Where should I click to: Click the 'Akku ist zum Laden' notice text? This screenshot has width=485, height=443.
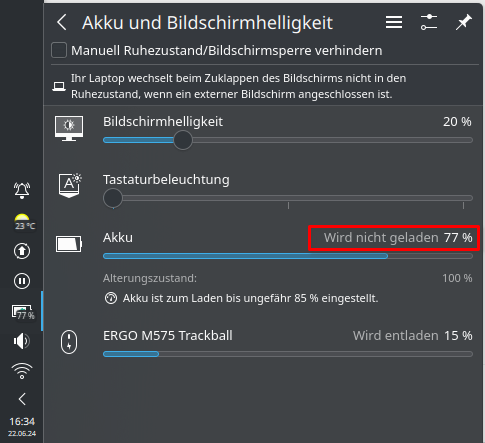click(250, 298)
